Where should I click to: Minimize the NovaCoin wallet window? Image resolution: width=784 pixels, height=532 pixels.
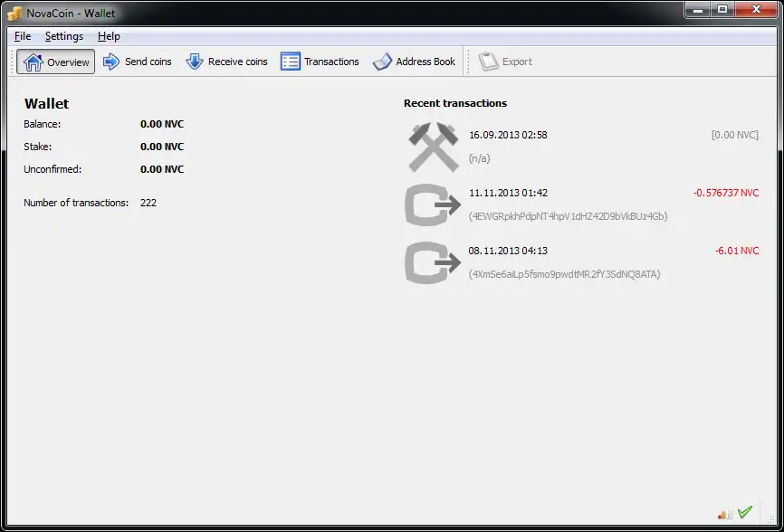698,9
